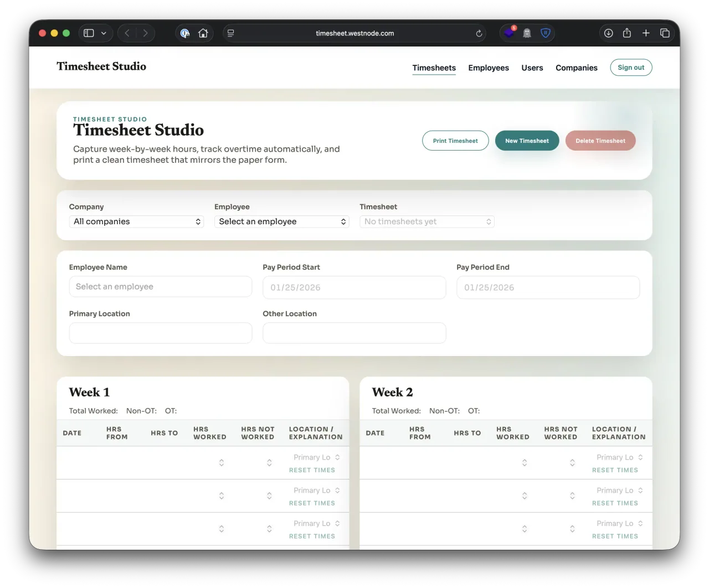This screenshot has height=588, width=709.
Task: Click the Week 1 heading
Action: tap(89, 392)
